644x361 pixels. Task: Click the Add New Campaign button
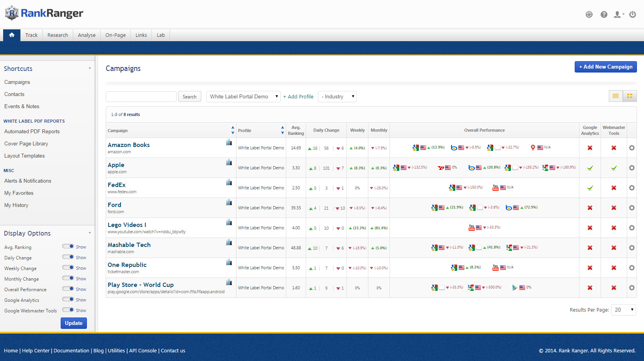tap(605, 67)
